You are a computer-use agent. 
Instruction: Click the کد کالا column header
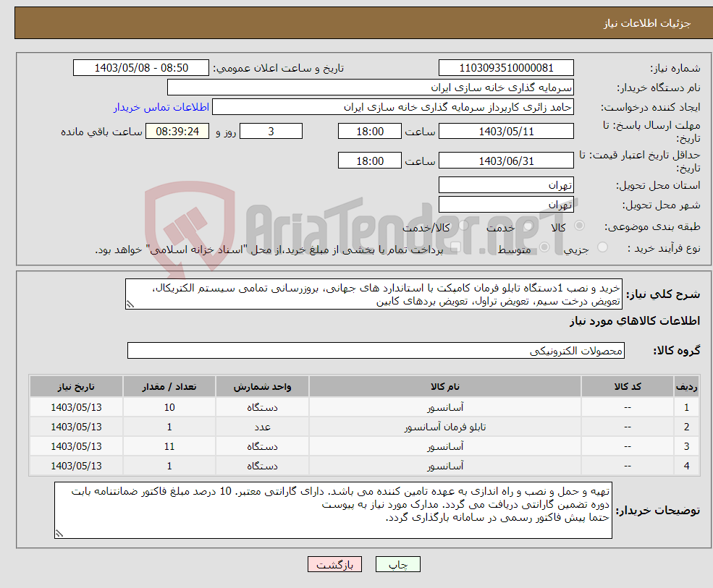click(x=628, y=387)
